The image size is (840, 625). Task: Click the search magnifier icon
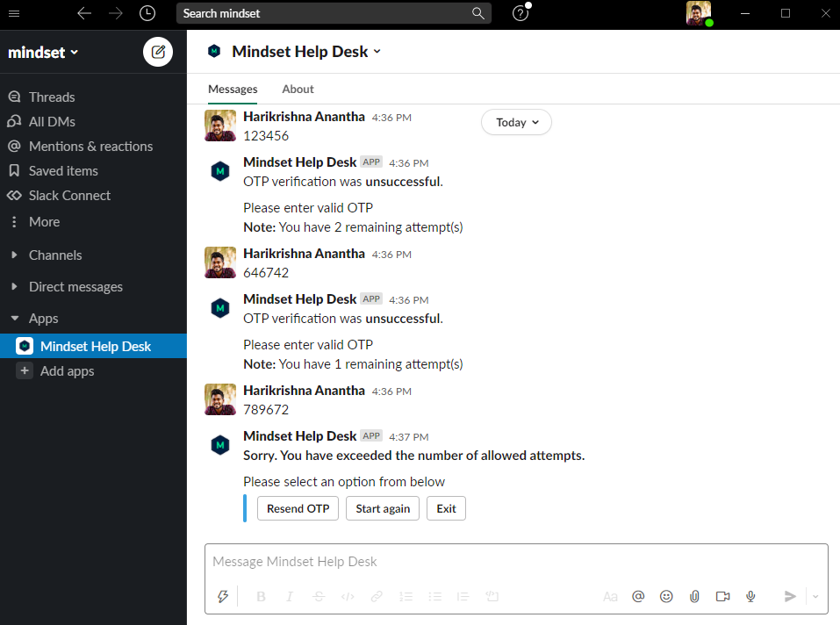pyautogui.click(x=477, y=13)
